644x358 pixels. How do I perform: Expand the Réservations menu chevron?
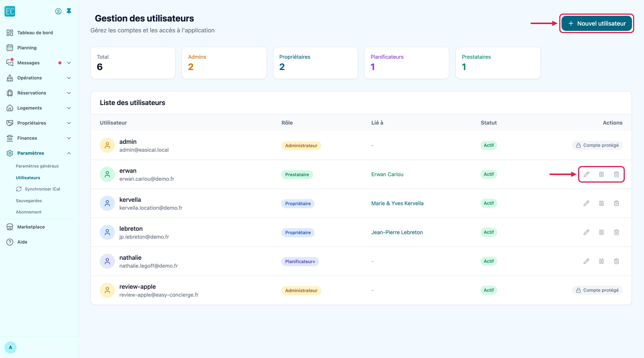(69, 93)
